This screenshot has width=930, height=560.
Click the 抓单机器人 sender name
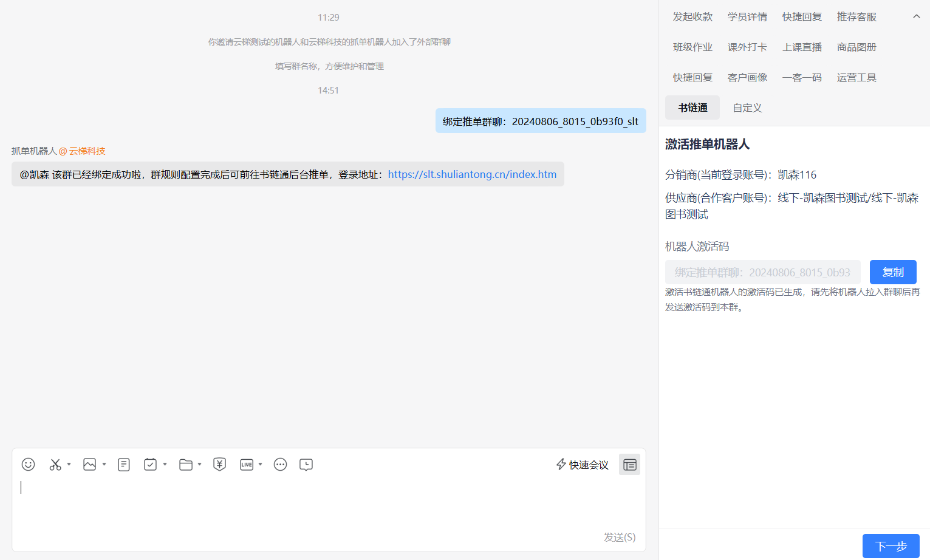pyautogui.click(x=33, y=151)
